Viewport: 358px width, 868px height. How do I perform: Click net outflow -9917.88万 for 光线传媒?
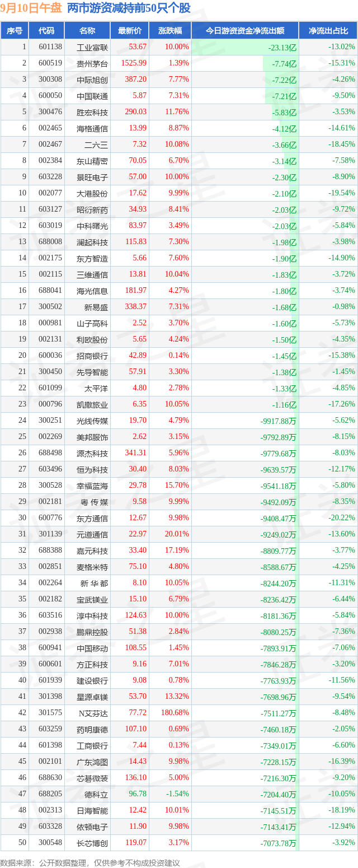click(279, 421)
